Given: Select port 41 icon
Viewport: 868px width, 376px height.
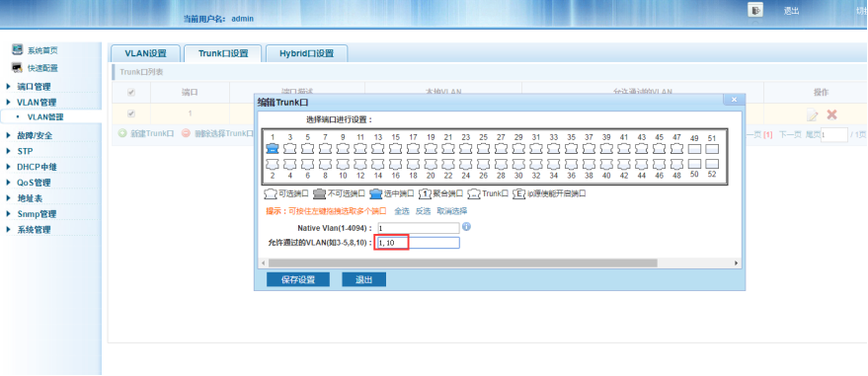Looking at the screenshot, I should tap(624, 149).
